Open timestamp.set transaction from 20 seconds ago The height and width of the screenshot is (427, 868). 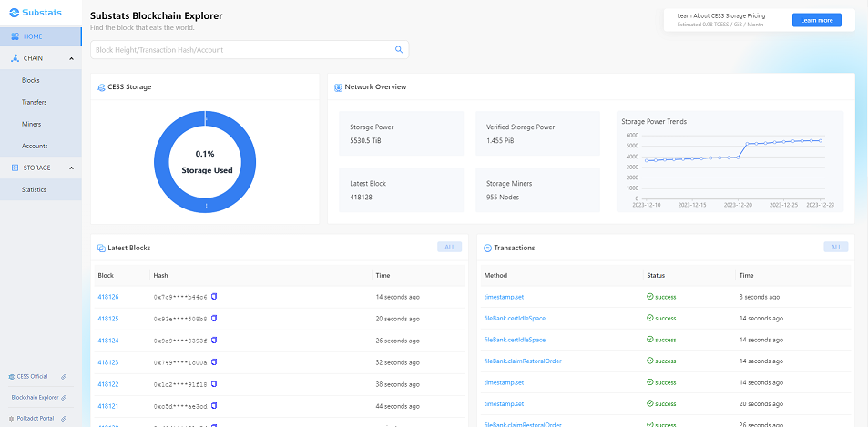click(504, 403)
